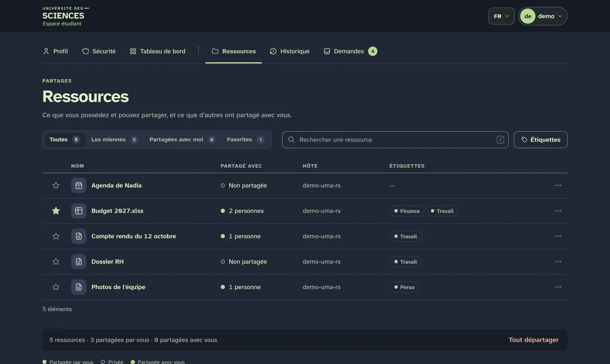Click the badge showing 4 on Demandes
This screenshot has width=610, height=364.
tap(373, 51)
